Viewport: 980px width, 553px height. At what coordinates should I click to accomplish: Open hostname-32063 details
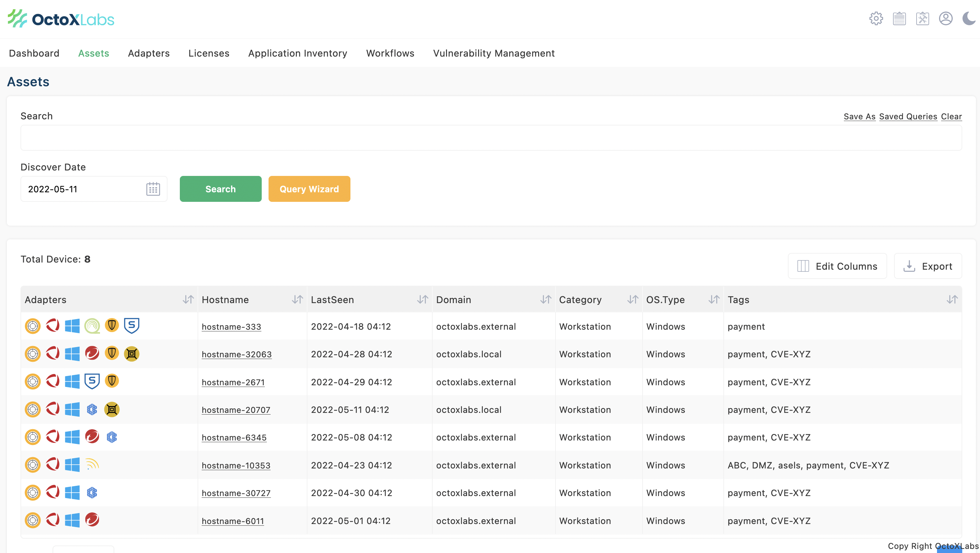coord(236,354)
